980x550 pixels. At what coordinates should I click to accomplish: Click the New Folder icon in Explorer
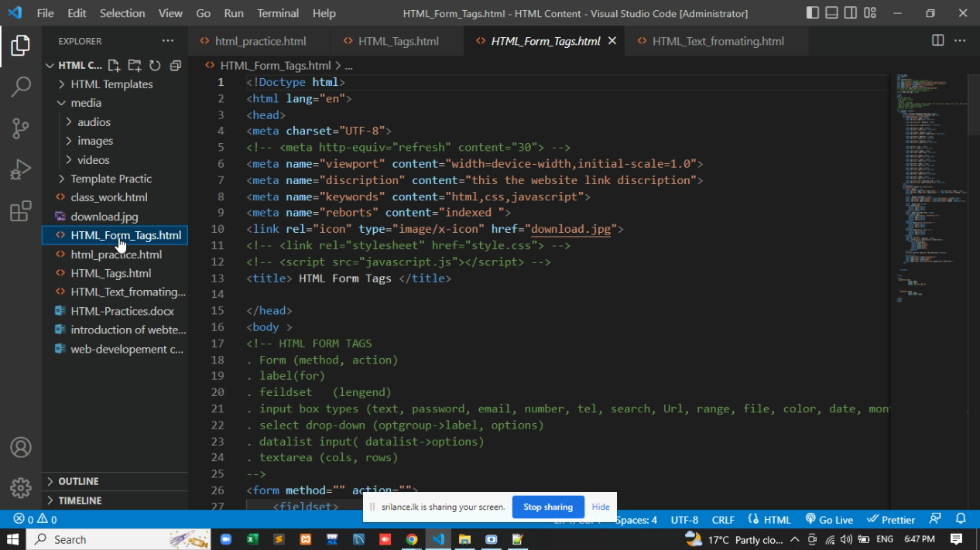click(134, 66)
